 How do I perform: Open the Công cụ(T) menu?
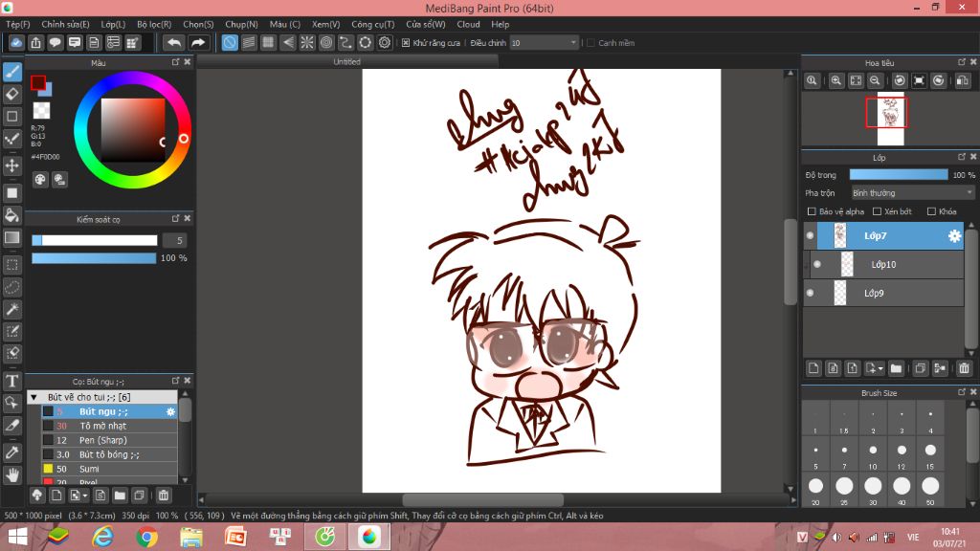[372, 24]
